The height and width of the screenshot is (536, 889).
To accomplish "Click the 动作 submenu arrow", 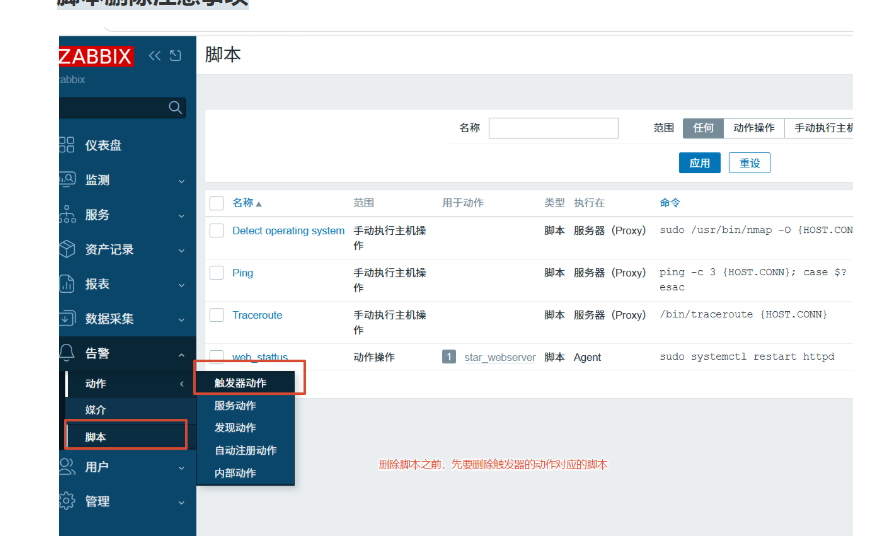I will click(x=182, y=384).
